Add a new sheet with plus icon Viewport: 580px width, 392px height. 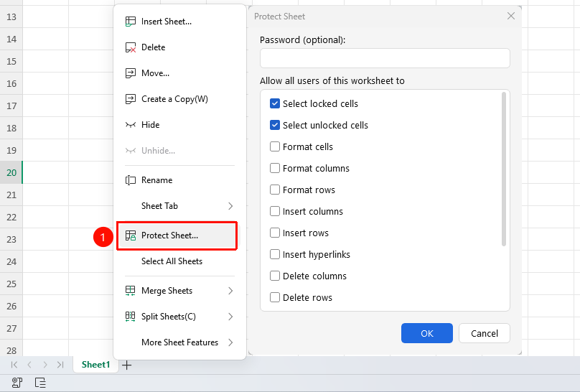[127, 365]
